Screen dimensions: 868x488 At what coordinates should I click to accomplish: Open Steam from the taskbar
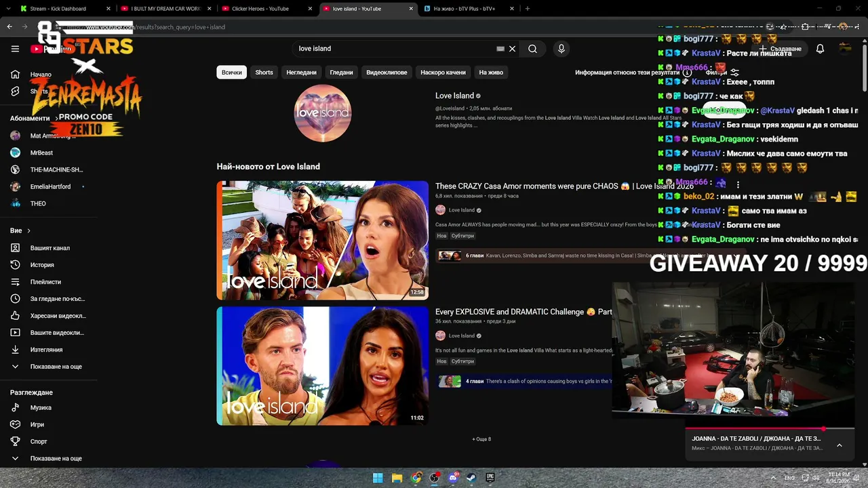pos(471,478)
